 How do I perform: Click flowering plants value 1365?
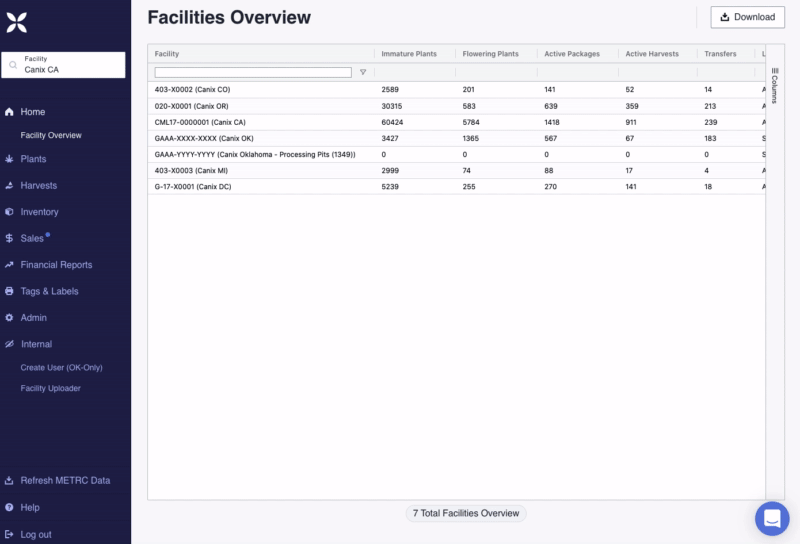pos(470,138)
